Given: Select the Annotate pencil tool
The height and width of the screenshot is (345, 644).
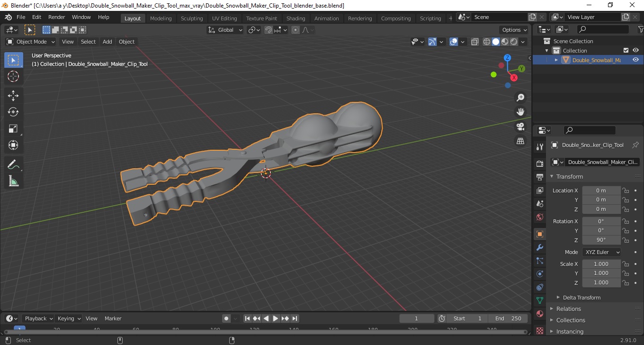Looking at the screenshot, I should (x=13, y=164).
